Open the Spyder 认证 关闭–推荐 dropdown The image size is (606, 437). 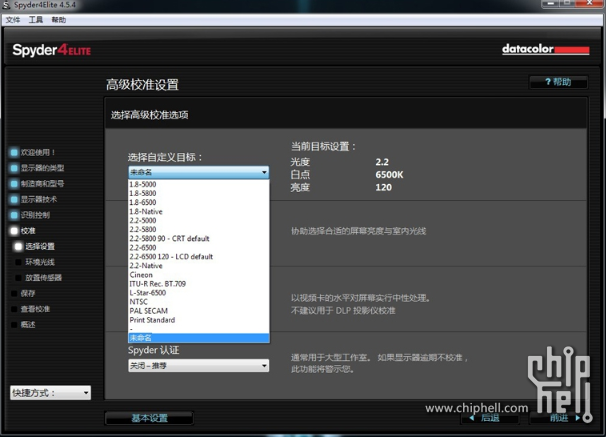pos(199,366)
